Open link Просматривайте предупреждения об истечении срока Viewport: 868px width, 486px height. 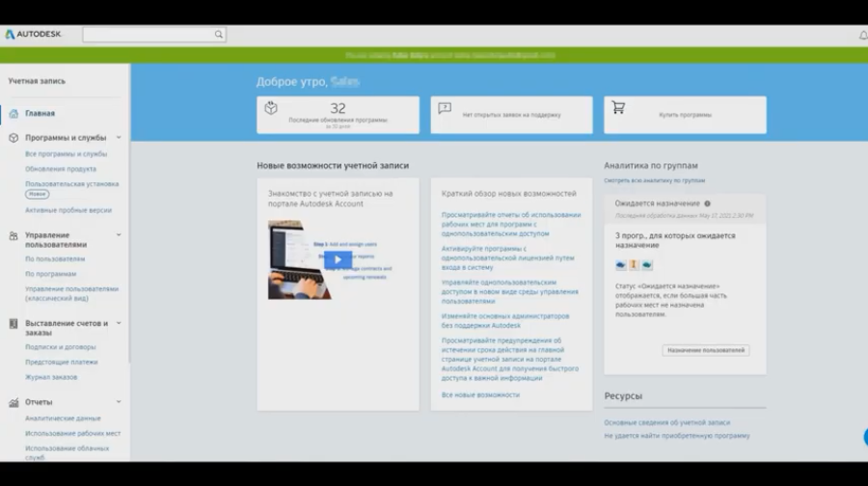pos(510,360)
